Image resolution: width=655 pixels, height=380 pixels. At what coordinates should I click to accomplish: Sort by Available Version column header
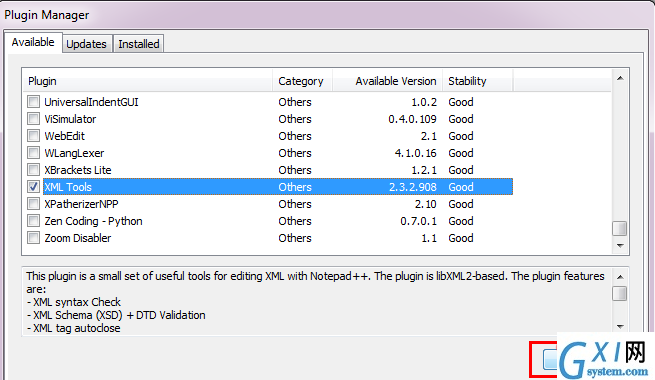click(387, 81)
